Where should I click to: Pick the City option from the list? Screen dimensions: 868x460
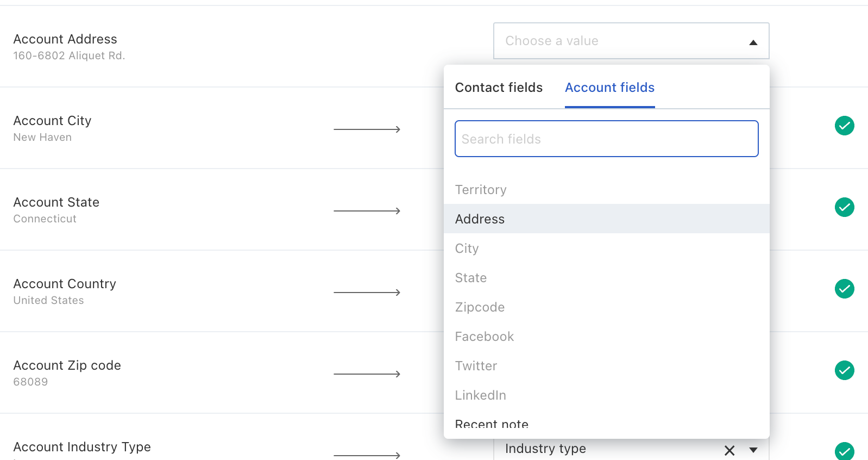tap(467, 248)
